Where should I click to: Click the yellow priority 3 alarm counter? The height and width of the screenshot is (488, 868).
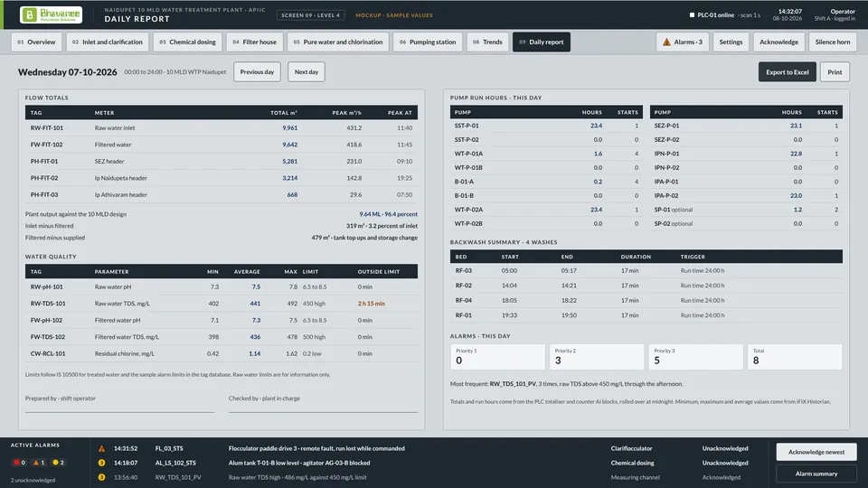[x=58, y=463]
